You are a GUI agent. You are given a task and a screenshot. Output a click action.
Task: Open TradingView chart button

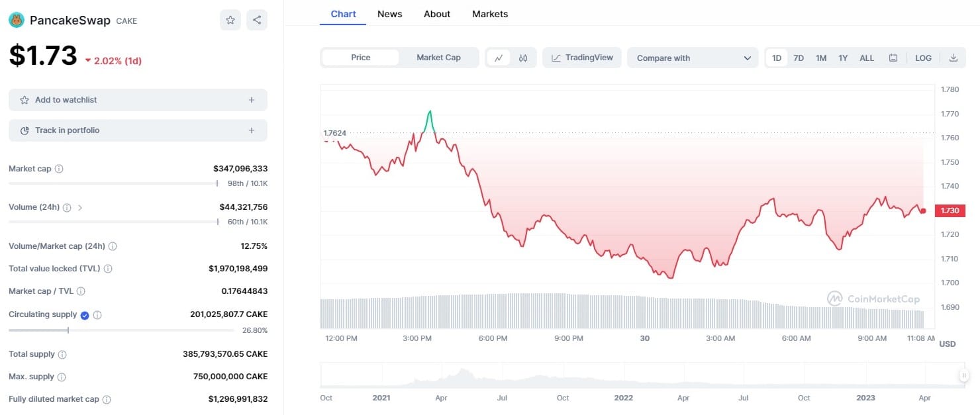[x=582, y=58]
